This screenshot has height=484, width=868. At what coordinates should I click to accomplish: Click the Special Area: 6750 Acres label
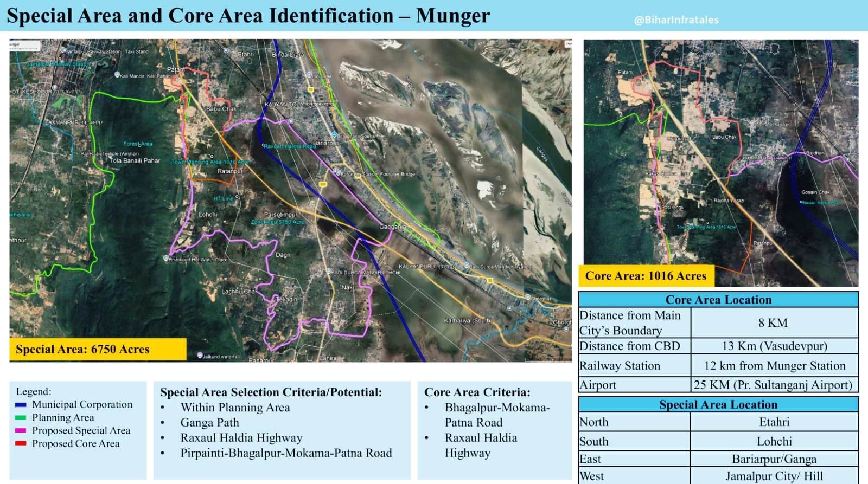pos(82,350)
